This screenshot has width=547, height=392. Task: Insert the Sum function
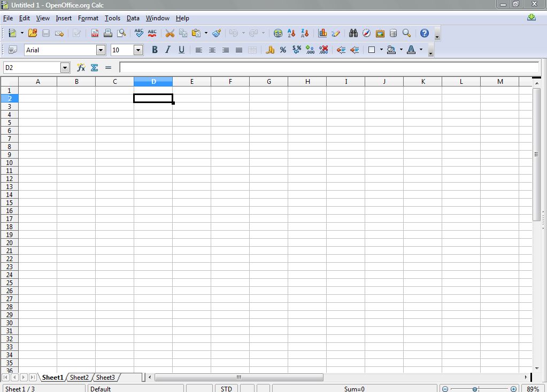click(x=94, y=67)
